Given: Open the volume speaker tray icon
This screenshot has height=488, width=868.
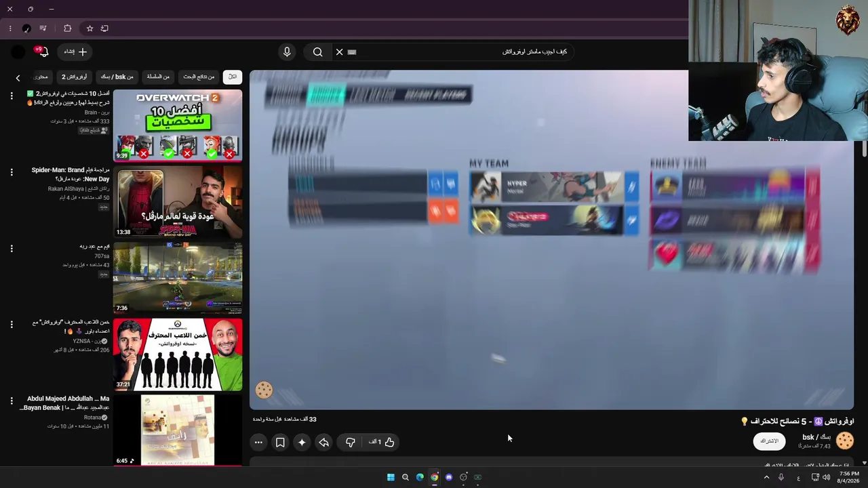Looking at the screenshot, I should point(826,477).
